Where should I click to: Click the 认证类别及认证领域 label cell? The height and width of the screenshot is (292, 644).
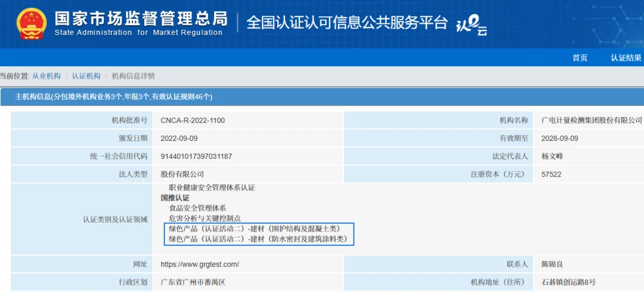(x=81, y=219)
